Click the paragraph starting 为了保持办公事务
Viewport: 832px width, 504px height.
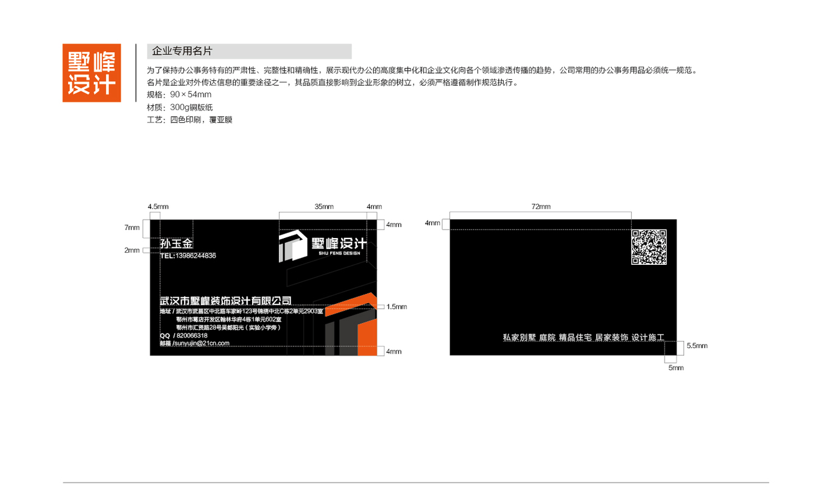click(x=421, y=71)
